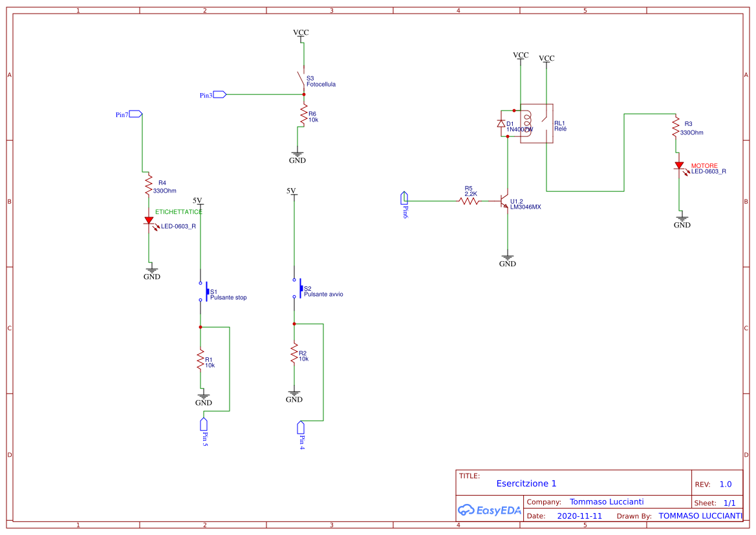Select the Pin7 port flag symbol
The width and height of the screenshot is (756, 535).
135,114
